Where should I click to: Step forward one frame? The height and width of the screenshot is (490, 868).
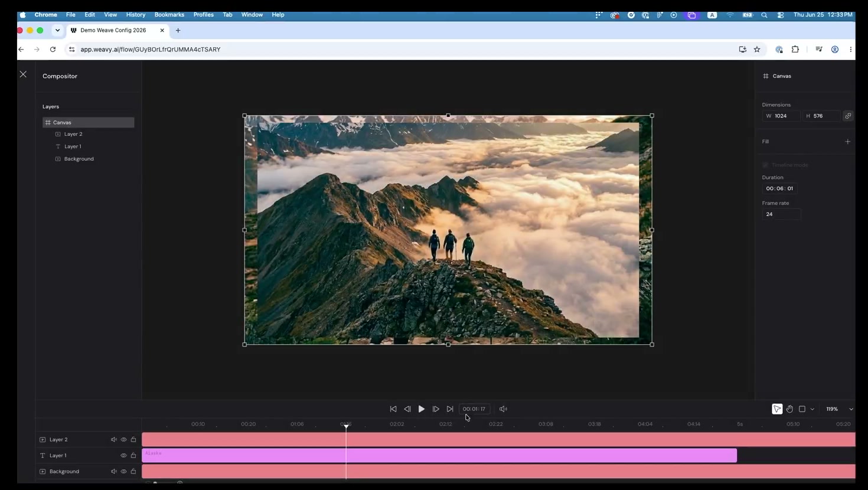click(436, 409)
